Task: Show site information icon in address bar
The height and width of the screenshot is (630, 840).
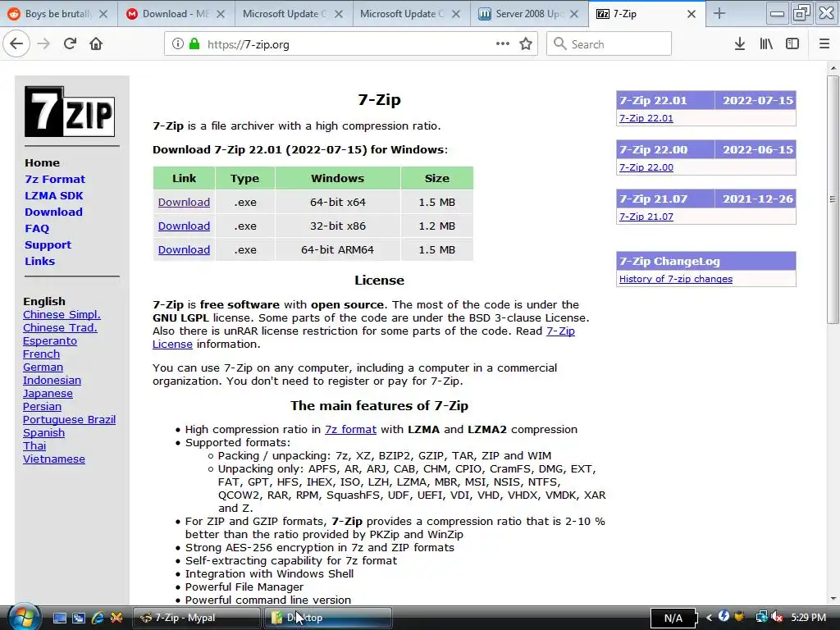Action: (x=177, y=44)
